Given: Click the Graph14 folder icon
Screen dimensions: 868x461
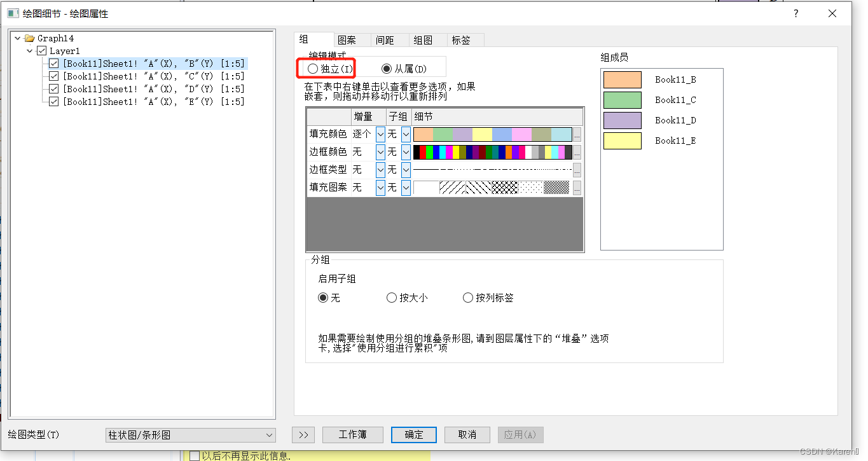Looking at the screenshot, I should (29, 38).
